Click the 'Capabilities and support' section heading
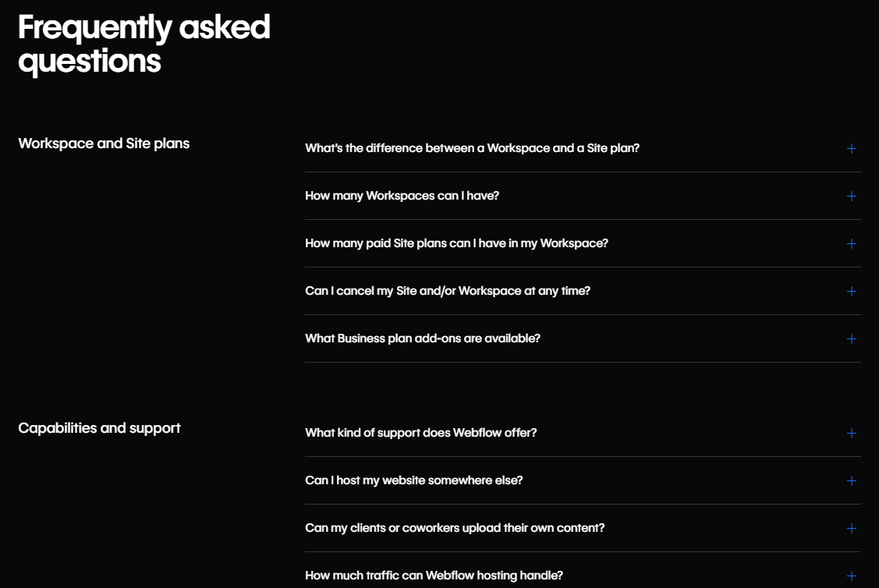 pyautogui.click(x=99, y=428)
